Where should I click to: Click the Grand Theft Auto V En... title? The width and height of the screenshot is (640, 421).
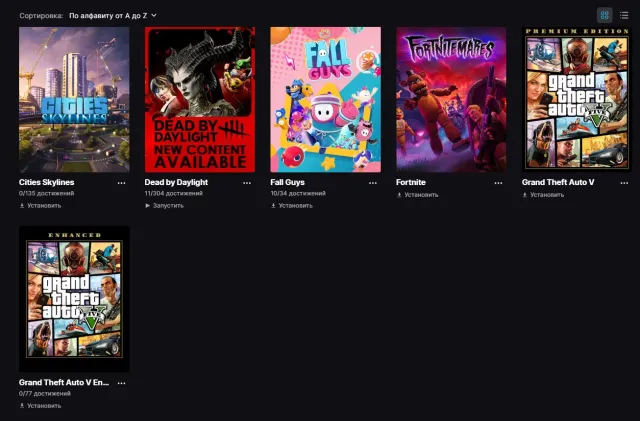point(64,382)
